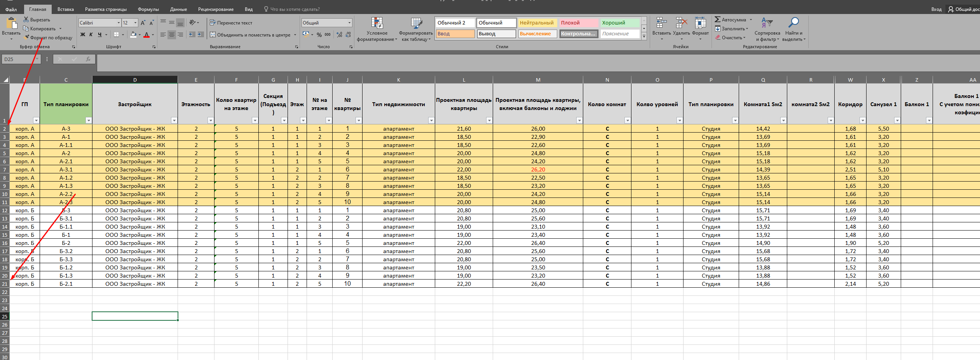980x360 pixels.
Task: Click the fx insert function icon
Action: click(x=88, y=59)
